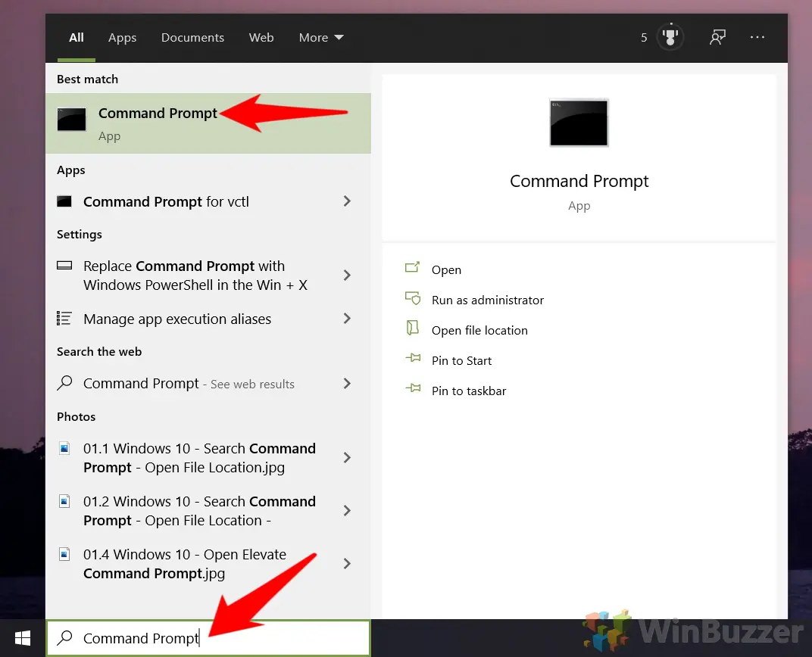Expand details for photo 01.4 result
The height and width of the screenshot is (657, 812).
click(x=347, y=564)
